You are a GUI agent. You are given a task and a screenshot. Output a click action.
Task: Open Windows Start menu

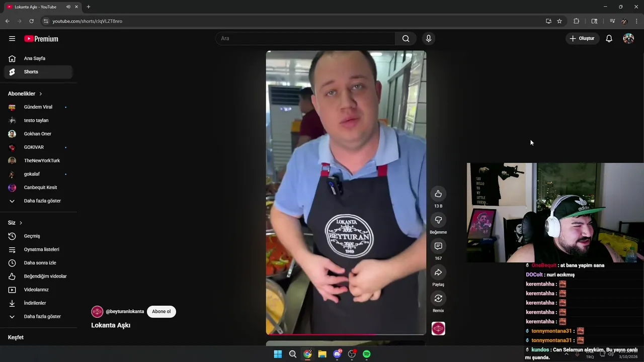click(x=278, y=354)
